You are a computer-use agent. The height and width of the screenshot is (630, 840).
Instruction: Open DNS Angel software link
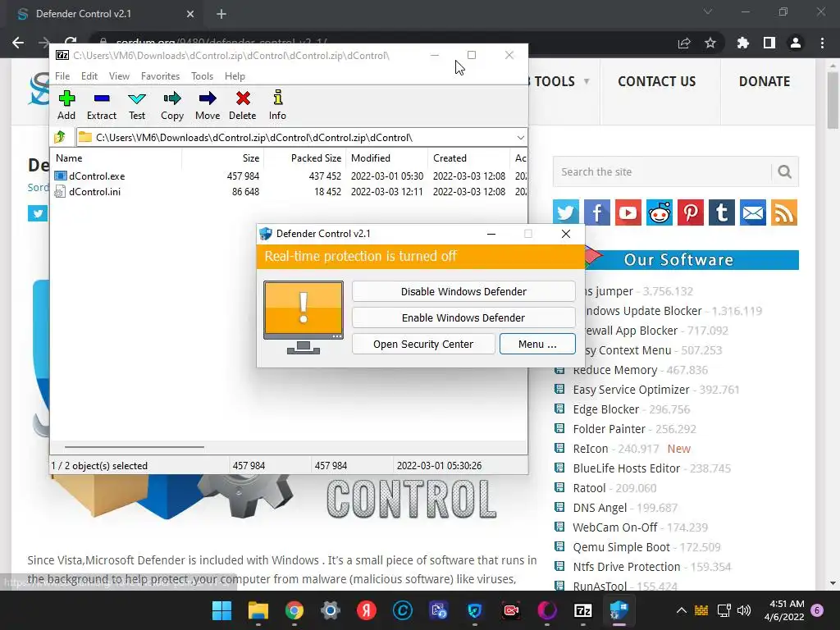coord(600,508)
